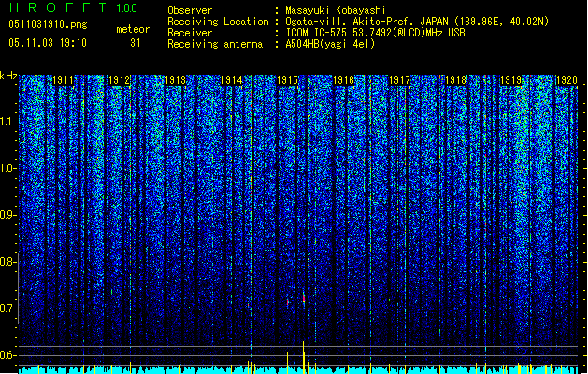Click the tallest yellow intensity spike at bottom
Image resolution: width=588 pixels, height=374 pixels.
pyautogui.click(x=304, y=357)
